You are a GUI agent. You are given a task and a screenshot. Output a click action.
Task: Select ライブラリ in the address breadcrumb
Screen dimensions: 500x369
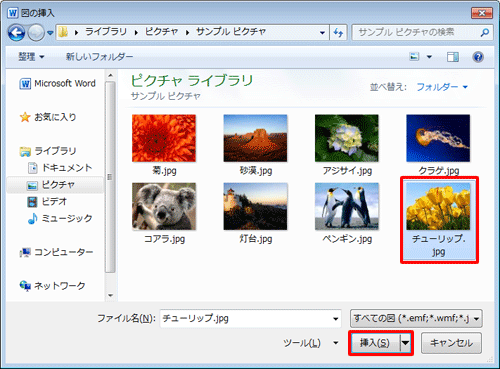coord(106,32)
